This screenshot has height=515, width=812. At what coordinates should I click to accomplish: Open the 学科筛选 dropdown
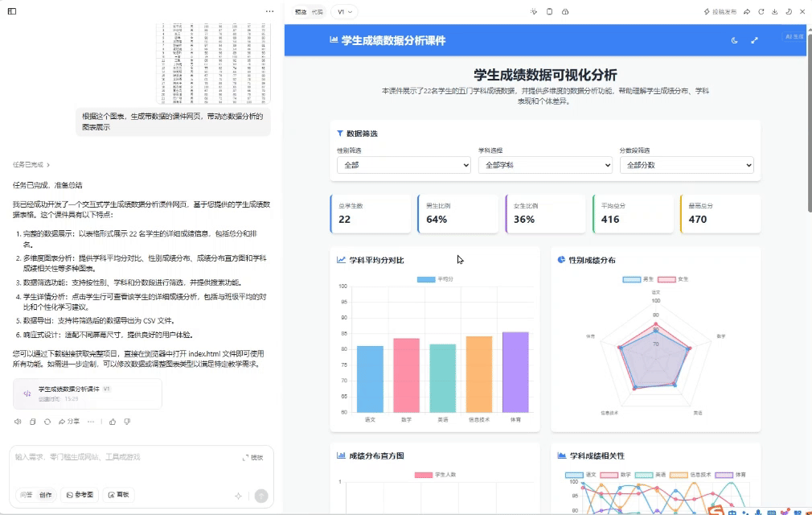pos(545,165)
